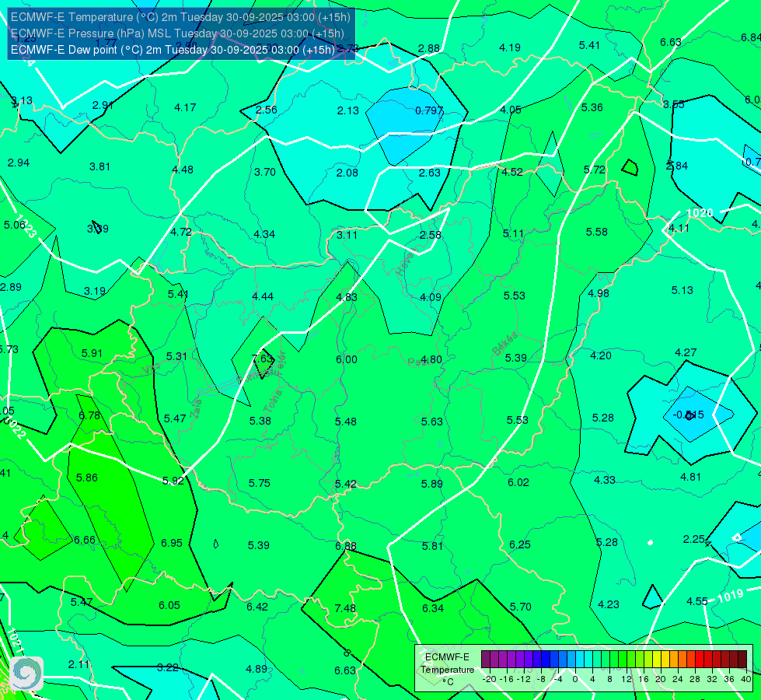Click the 1019 isobar label
Screen dimensions: 761x700
731,596
